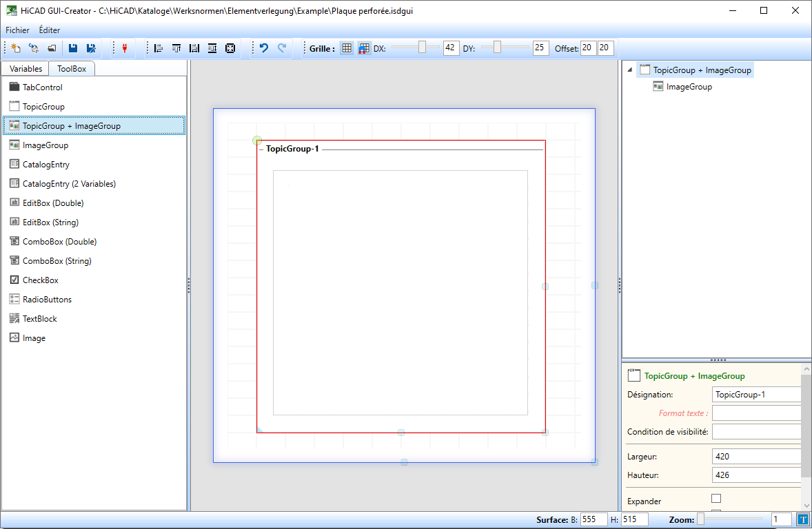The image size is (812, 529).
Task: Click the align left toolbar icon
Action: (159, 48)
